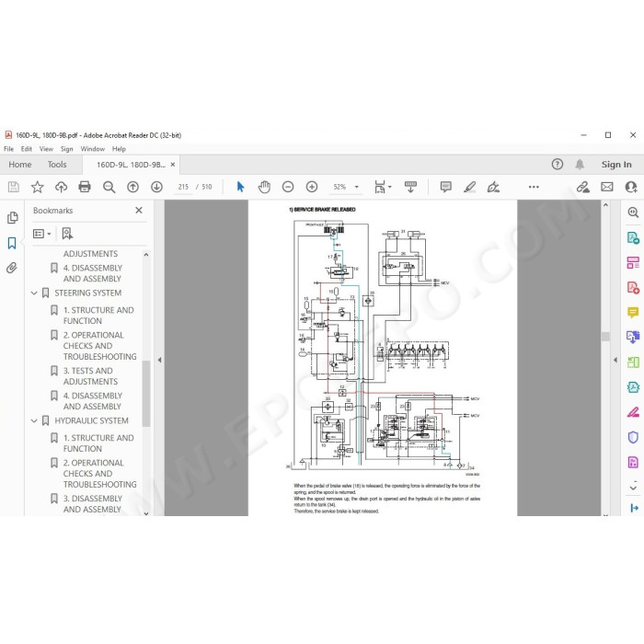Viewport: 644px width, 644px height.
Task: Open Export PDF tool in right pane
Action: [x=633, y=237]
